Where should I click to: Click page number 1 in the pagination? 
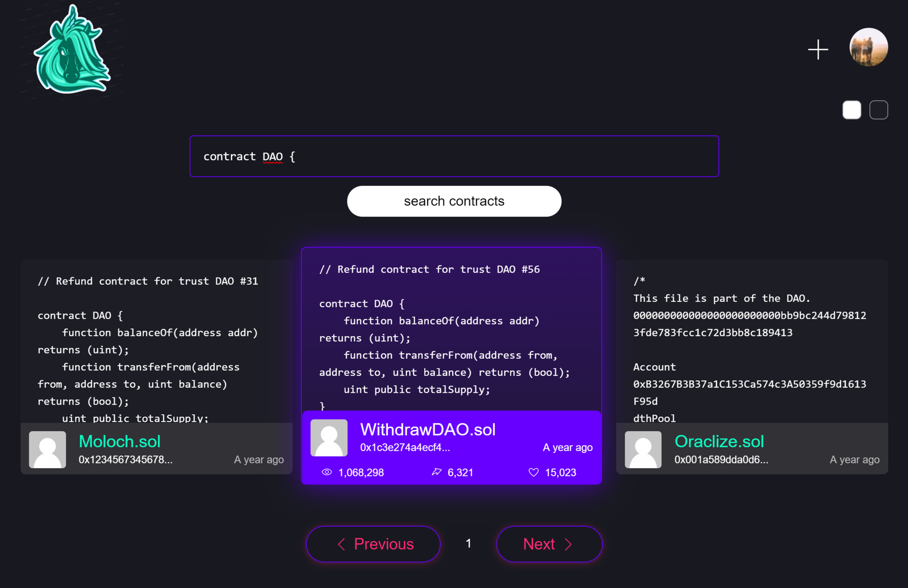click(x=468, y=544)
